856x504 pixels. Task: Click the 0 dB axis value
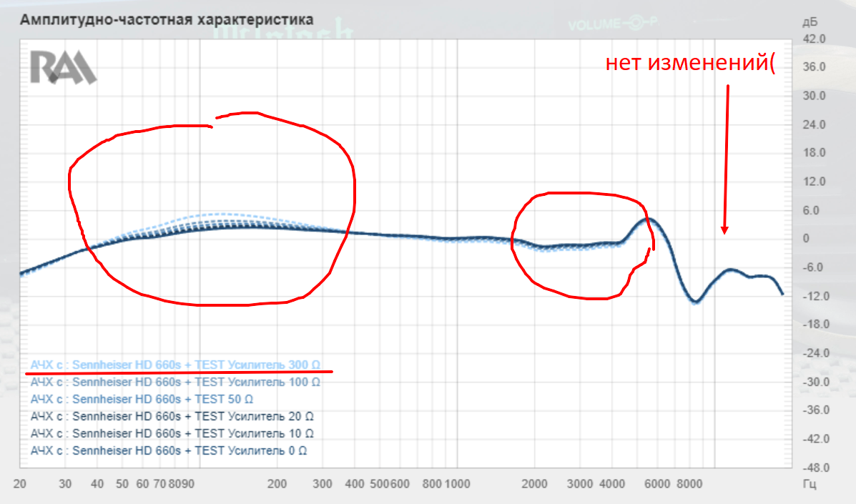point(806,238)
